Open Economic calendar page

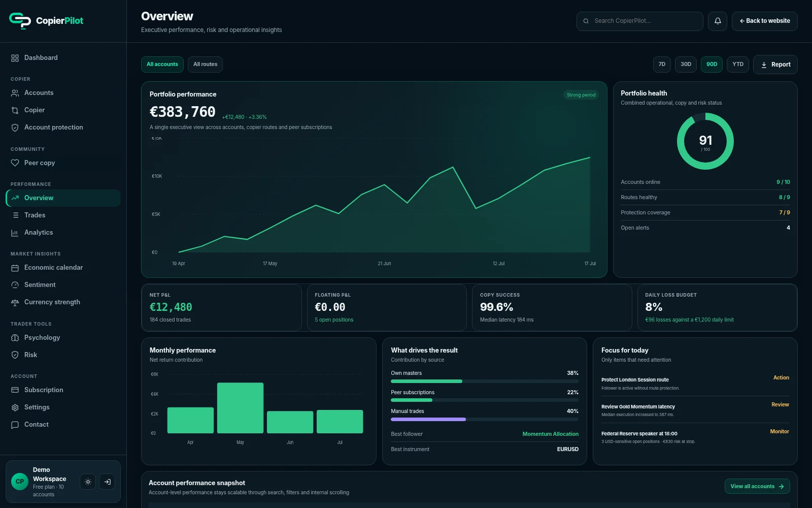(x=63, y=268)
